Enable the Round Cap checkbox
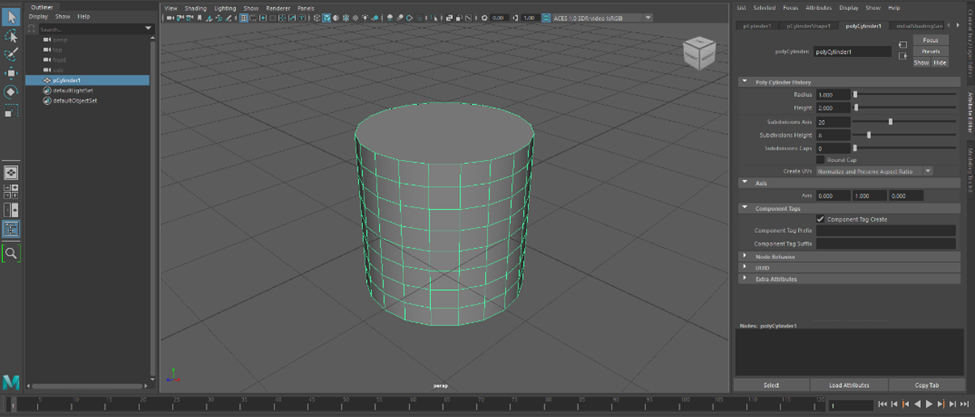 coord(821,160)
